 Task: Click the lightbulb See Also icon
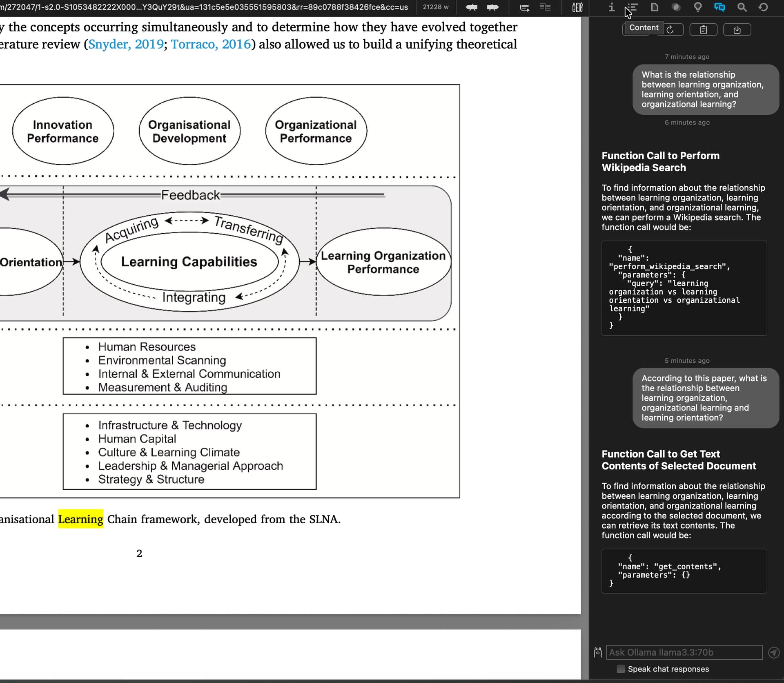(698, 7)
